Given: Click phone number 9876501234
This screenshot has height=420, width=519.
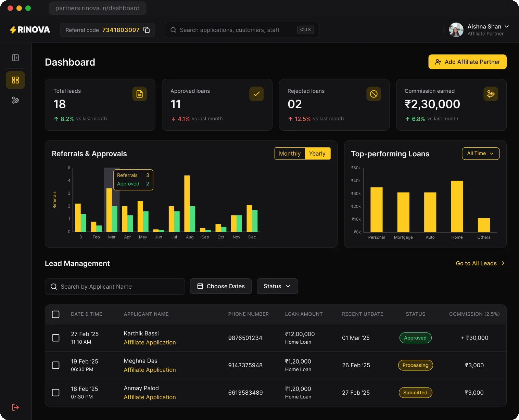Looking at the screenshot, I should pos(245,338).
